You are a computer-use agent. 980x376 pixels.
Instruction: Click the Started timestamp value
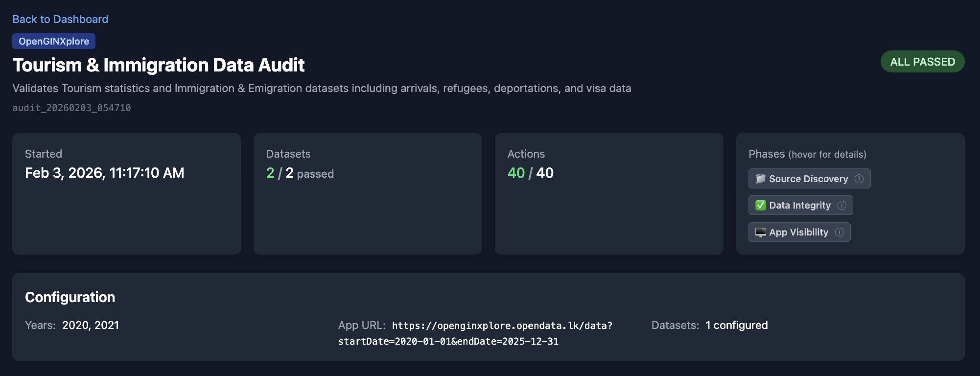[104, 173]
